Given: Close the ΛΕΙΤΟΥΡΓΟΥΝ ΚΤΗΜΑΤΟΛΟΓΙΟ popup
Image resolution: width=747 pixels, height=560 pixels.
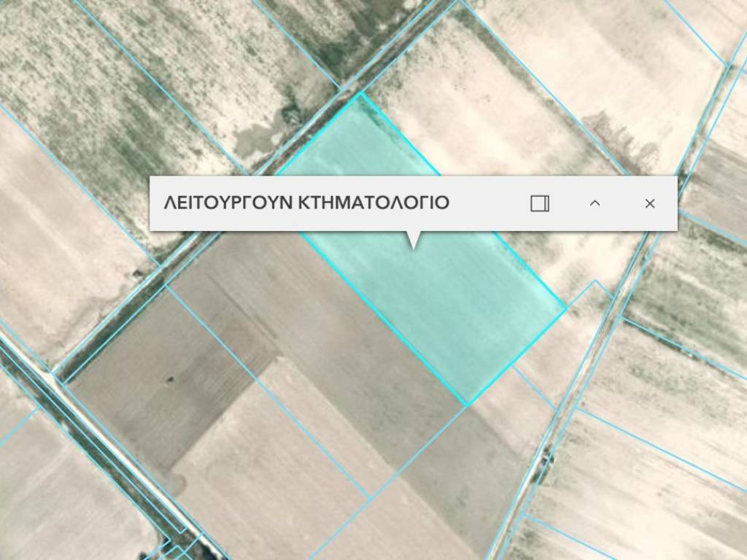Looking at the screenshot, I should pyautogui.click(x=649, y=203).
